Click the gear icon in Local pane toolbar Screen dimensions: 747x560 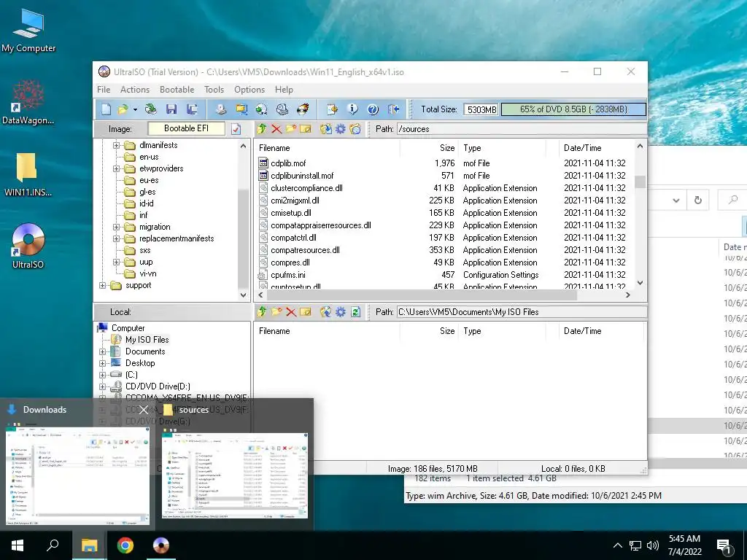(341, 312)
